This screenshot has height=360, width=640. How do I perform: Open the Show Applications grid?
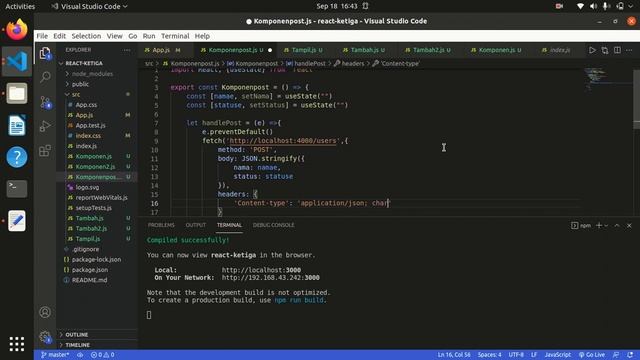(x=17, y=344)
